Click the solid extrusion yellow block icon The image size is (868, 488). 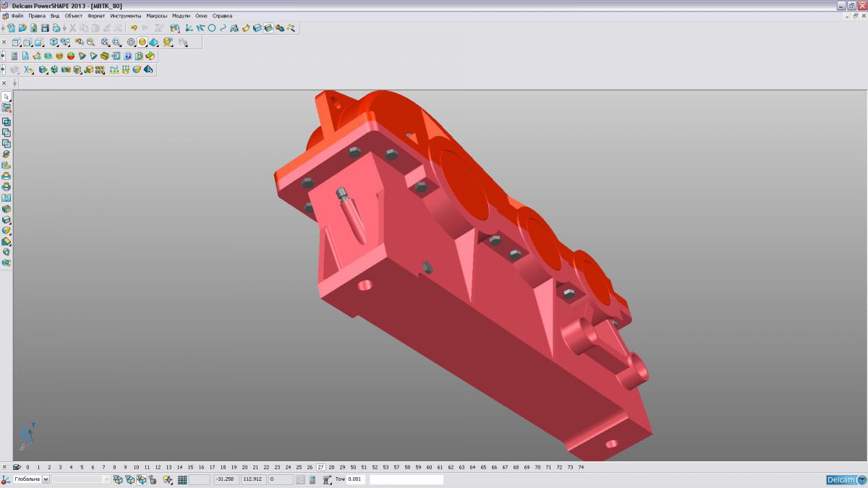(105, 56)
